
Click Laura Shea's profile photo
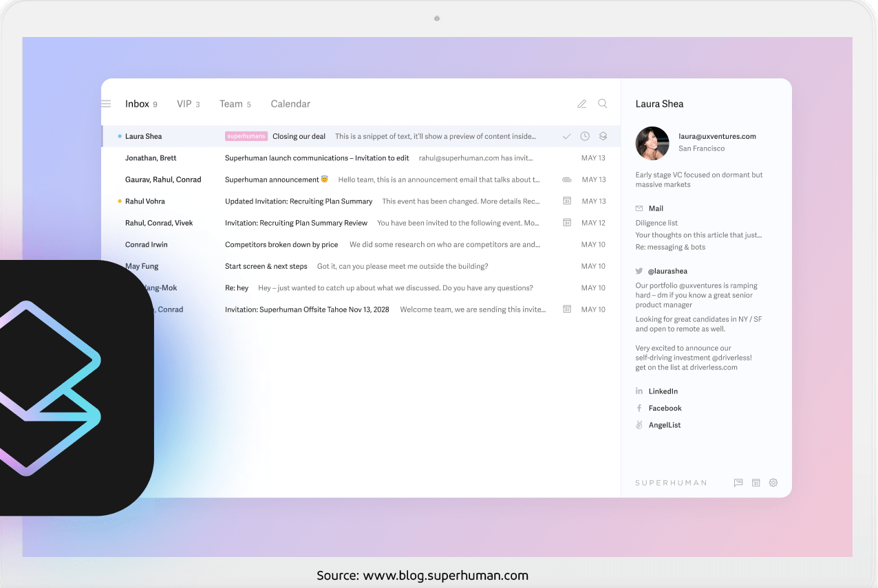[x=652, y=143]
